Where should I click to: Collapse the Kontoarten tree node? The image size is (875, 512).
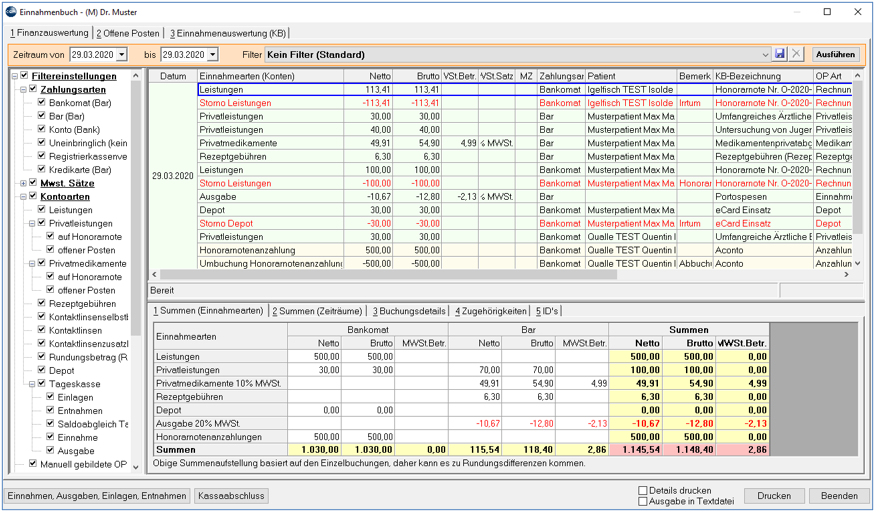[x=23, y=196]
